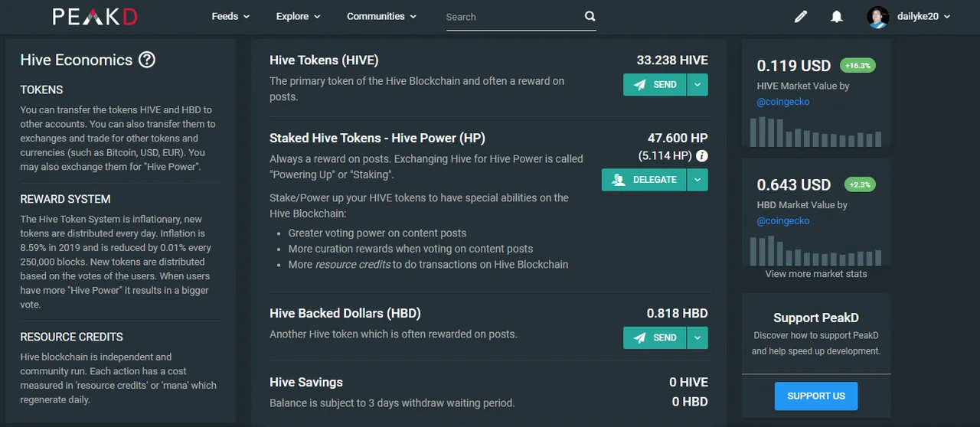Open the Communities menu
The width and height of the screenshot is (980, 427).
click(x=381, y=16)
